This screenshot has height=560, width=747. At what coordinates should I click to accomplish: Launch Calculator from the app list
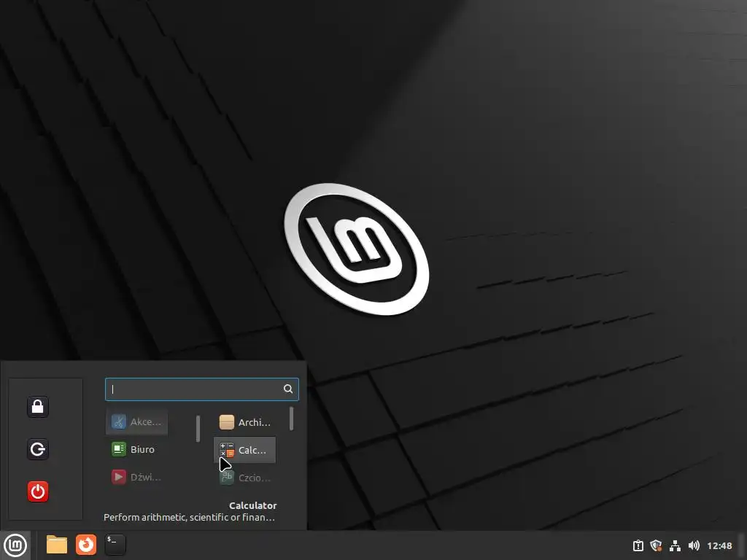(x=245, y=450)
